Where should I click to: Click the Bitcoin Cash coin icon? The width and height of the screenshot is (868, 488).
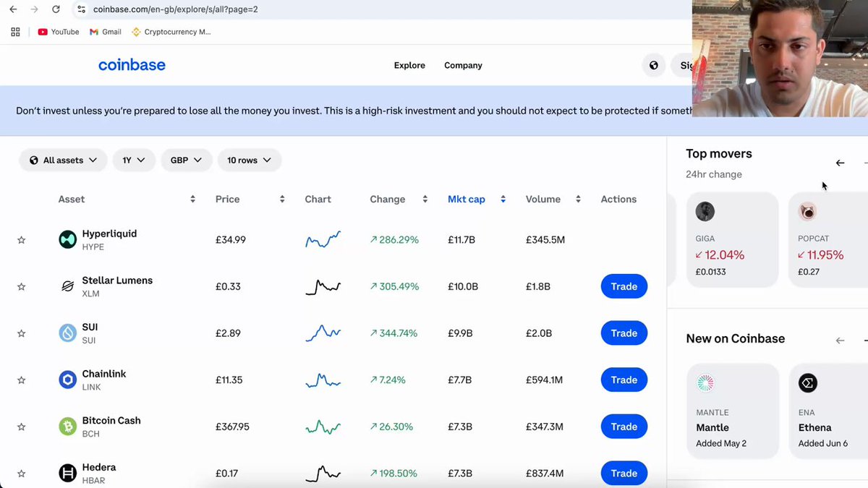pyautogui.click(x=67, y=427)
